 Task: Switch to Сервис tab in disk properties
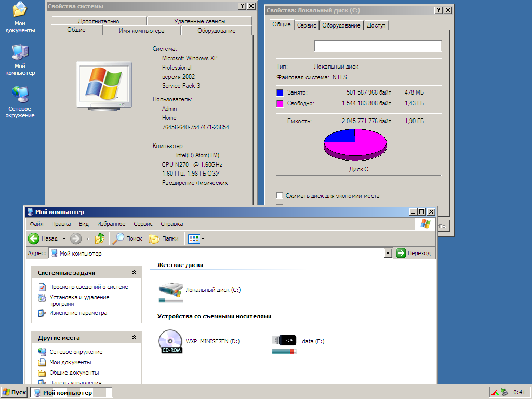pos(307,25)
